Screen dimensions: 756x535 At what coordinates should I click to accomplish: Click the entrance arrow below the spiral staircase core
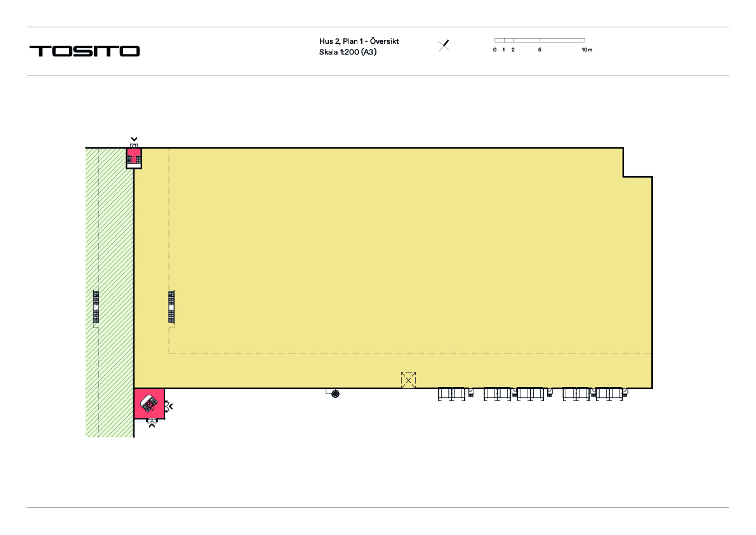(x=152, y=425)
